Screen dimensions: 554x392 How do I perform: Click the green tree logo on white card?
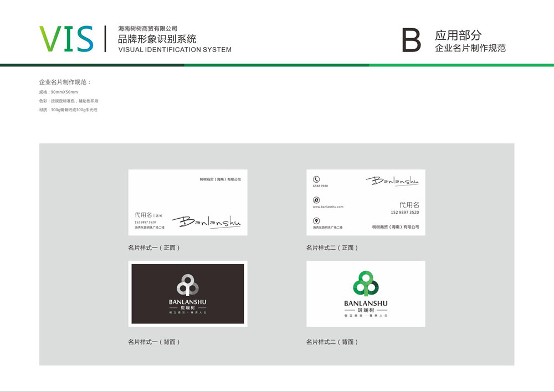(366, 285)
